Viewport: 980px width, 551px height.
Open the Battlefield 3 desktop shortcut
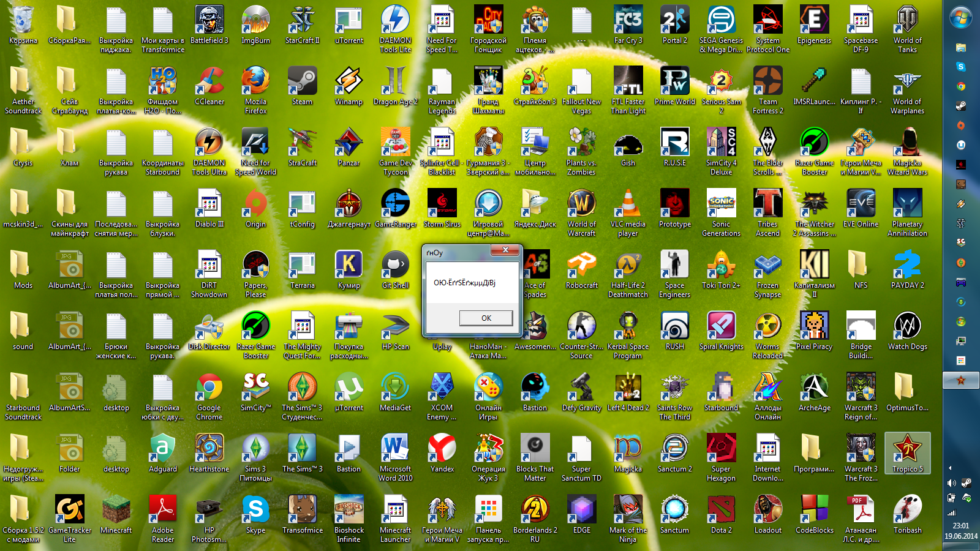pyautogui.click(x=209, y=26)
